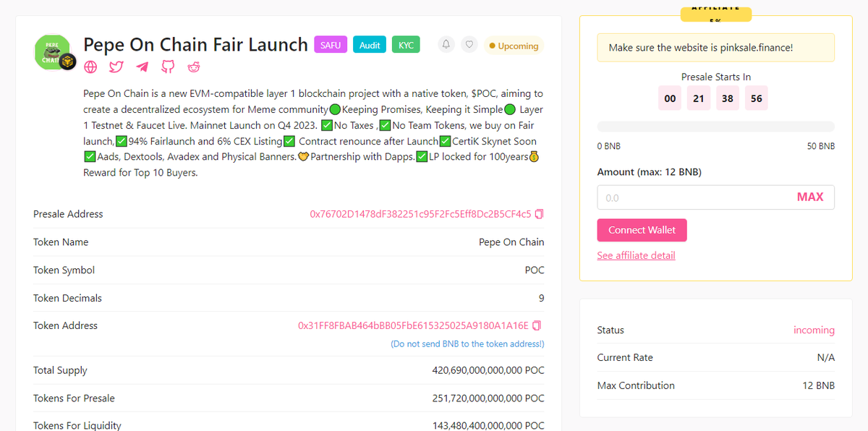Click the 50 BNB progress limit label
The image size is (868, 431).
(x=820, y=146)
